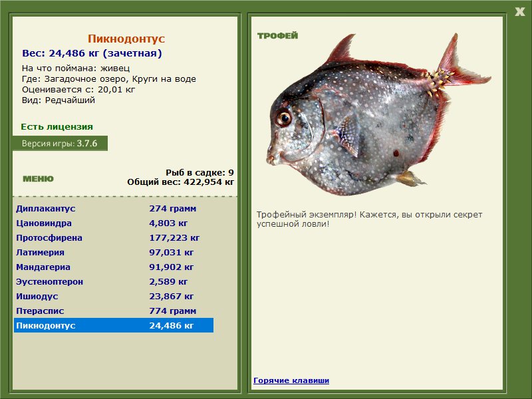Click the weight value 23,867 кг
Screen dimensions: 532x399
(x=172, y=296)
